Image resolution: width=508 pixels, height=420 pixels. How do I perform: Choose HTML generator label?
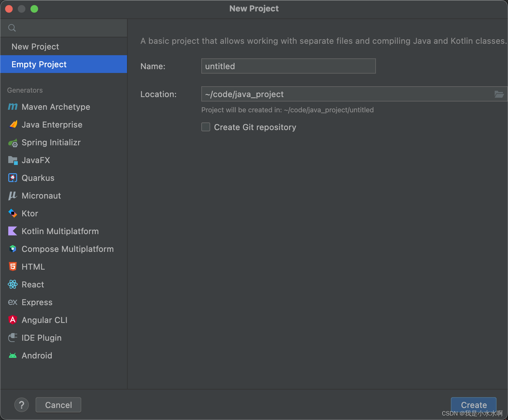point(33,267)
